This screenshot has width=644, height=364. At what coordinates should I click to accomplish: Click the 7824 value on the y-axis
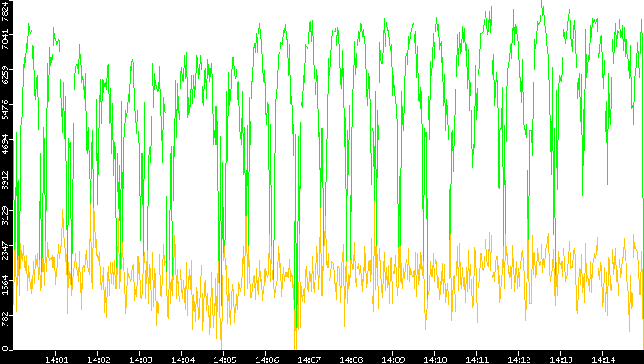pos(4,11)
